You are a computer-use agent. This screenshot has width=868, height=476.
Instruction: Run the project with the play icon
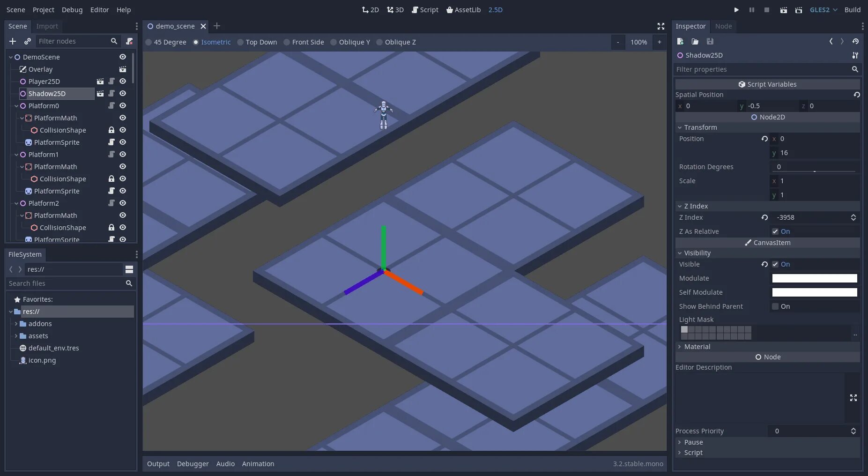click(735, 9)
